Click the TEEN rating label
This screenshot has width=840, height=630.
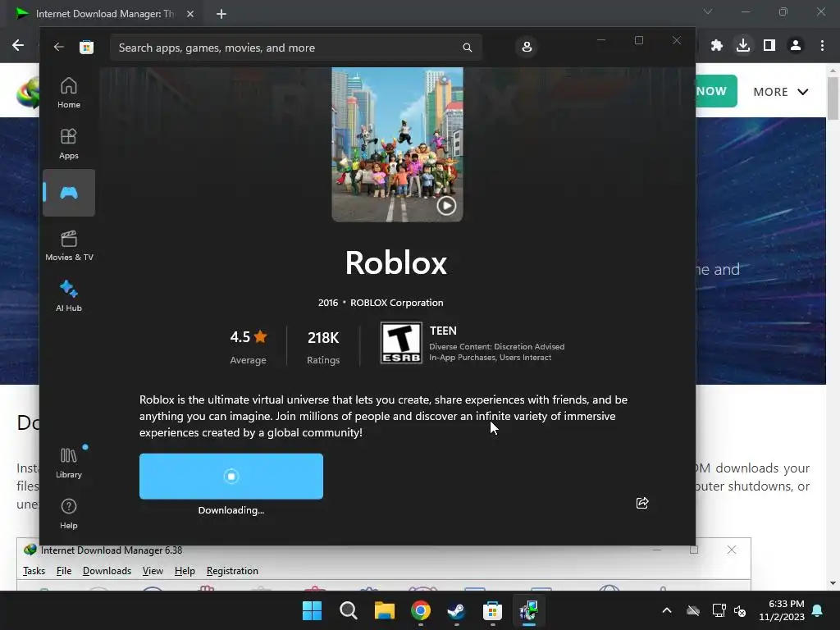[x=443, y=331]
